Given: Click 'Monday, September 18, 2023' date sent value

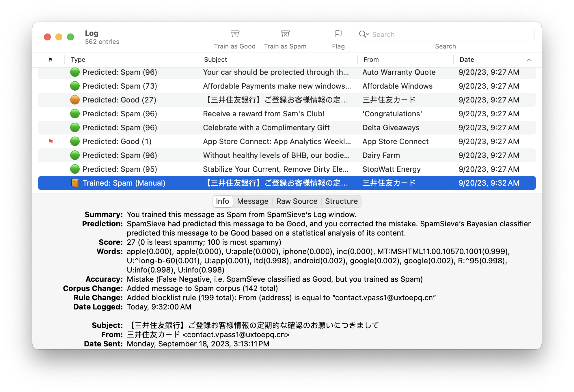Looking at the screenshot, I should point(198,344).
